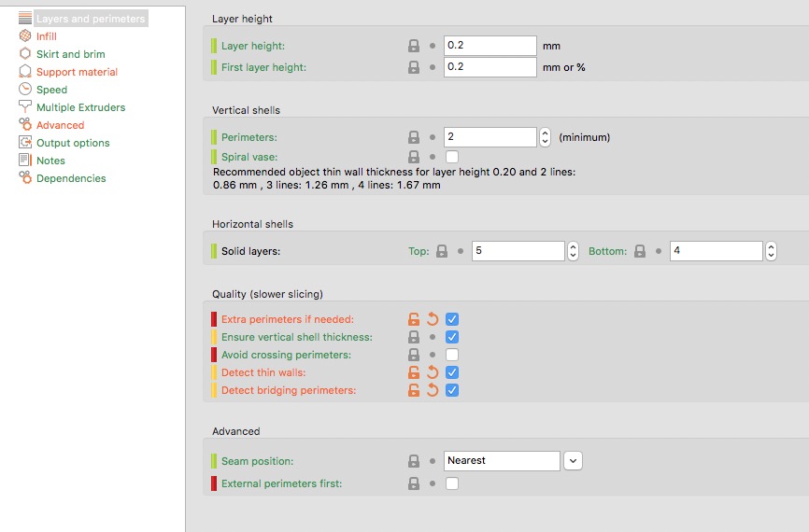
Task: Toggle Avoid crossing perimeters checkbox
Action: pyautogui.click(x=452, y=355)
